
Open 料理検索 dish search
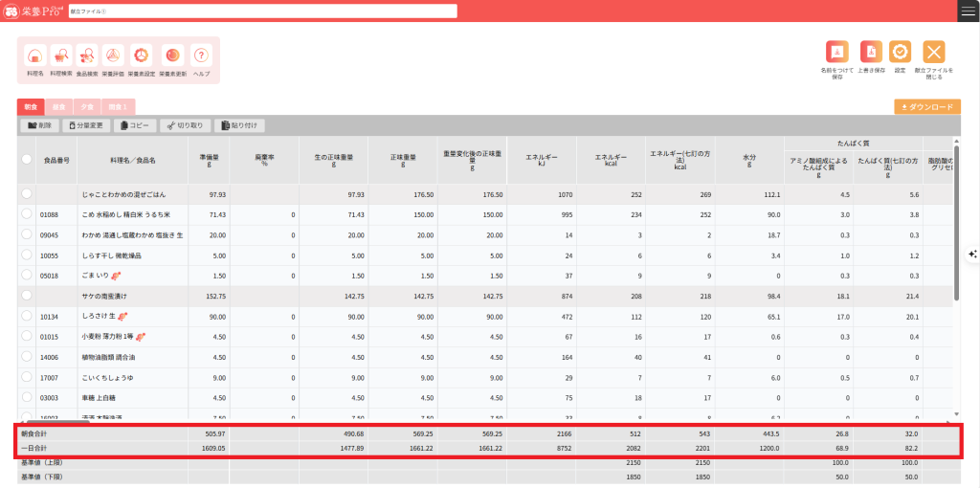61,57
